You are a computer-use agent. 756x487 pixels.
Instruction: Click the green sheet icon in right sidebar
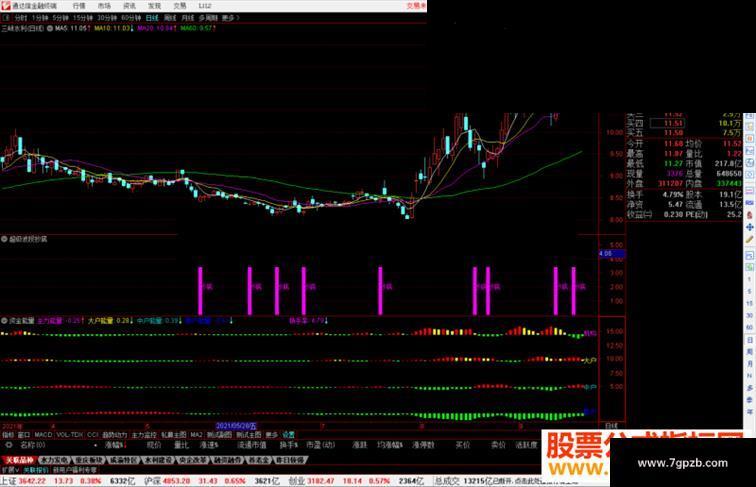click(749, 267)
